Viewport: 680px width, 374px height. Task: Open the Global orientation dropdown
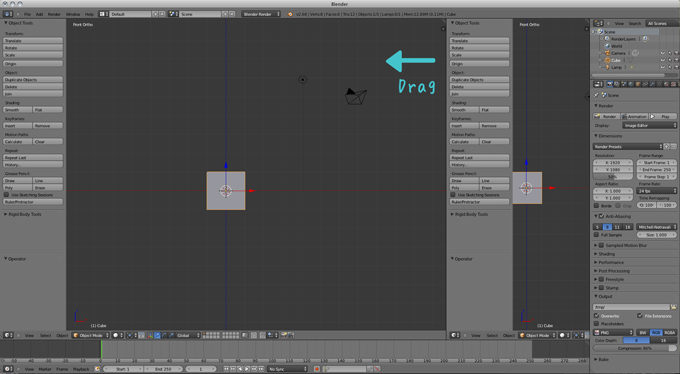(x=188, y=335)
